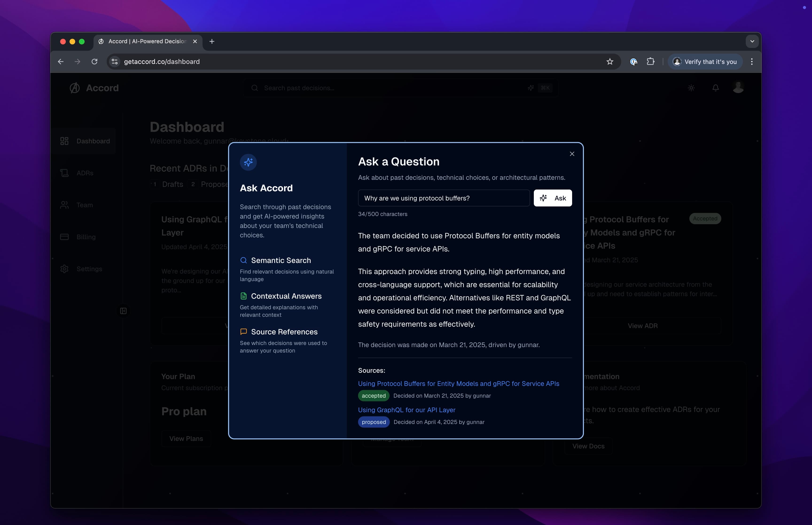The width and height of the screenshot is (812, 525).
Task: Click the address bar URL
Action: tap(162, 62)
